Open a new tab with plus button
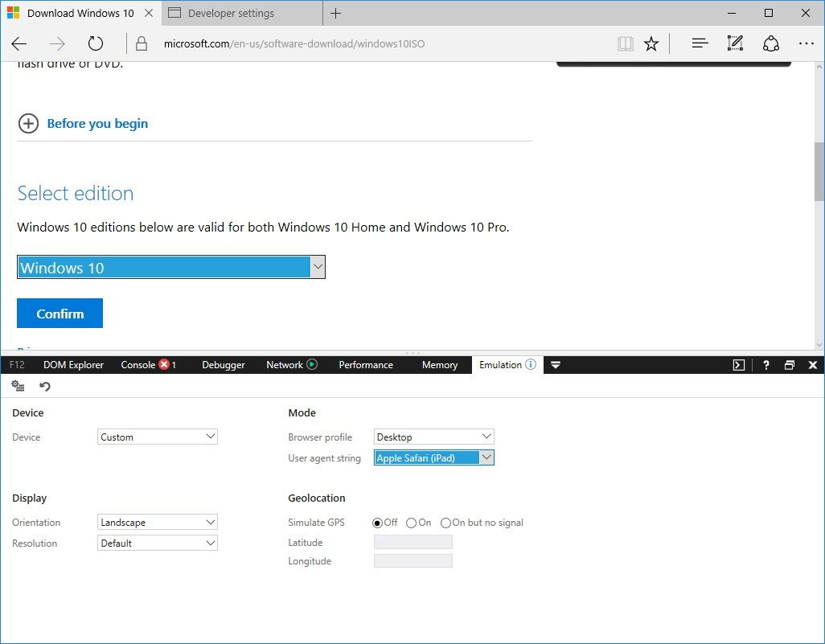Screen dimensions: 825x644 coord(335,13)
